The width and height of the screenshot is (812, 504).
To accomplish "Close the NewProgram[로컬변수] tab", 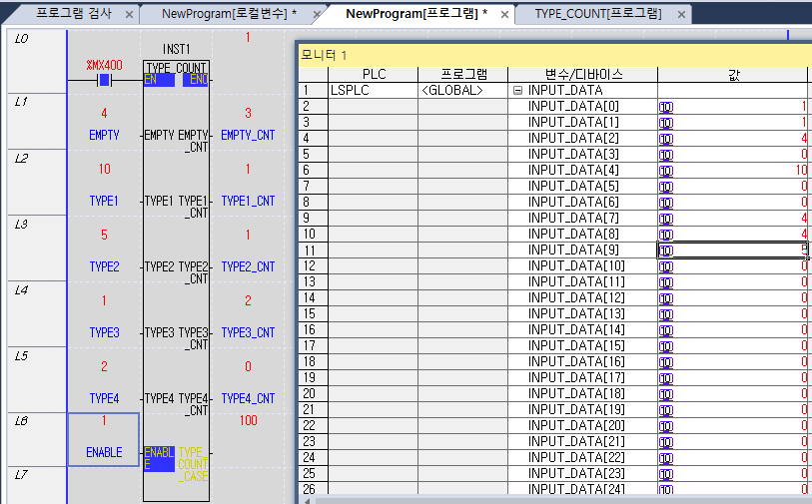I will click(318, 14).
